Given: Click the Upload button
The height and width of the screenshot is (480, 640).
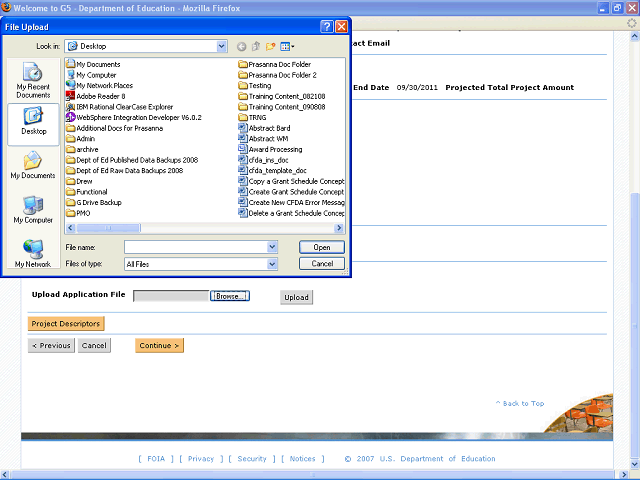Looking at the screenshot, I should tap(296, 297).
